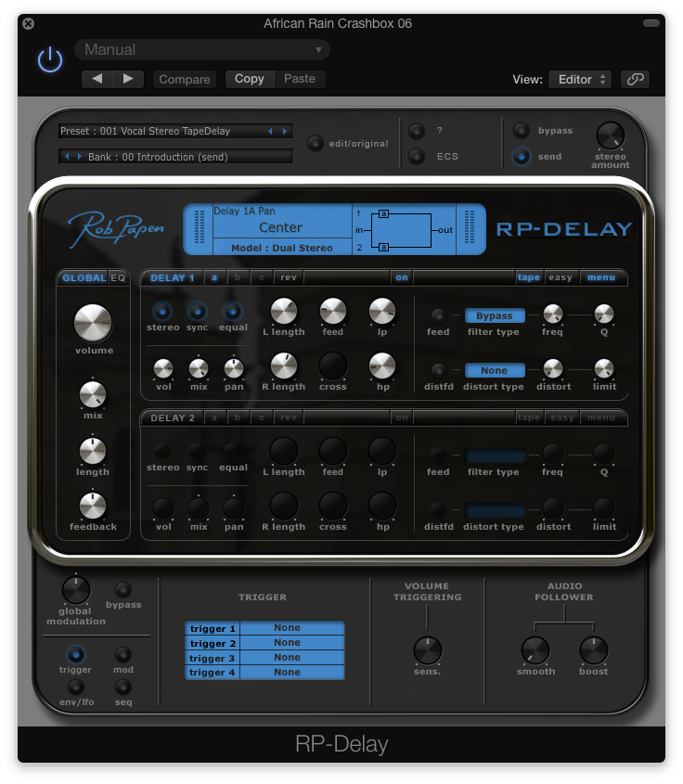This screenshot has height=784, width=683.
Task: Click the Delay 1 cross knob
Action: point(332,366)
